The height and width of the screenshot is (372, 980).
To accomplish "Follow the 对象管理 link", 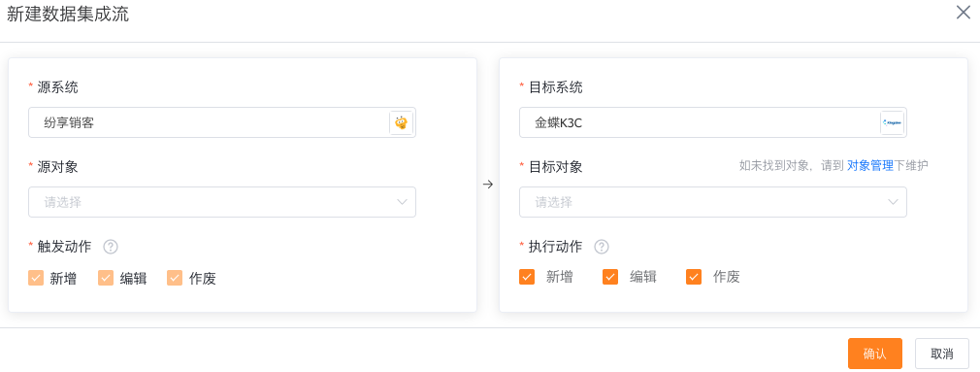I will pyautogui.click(x=870, y=166).
